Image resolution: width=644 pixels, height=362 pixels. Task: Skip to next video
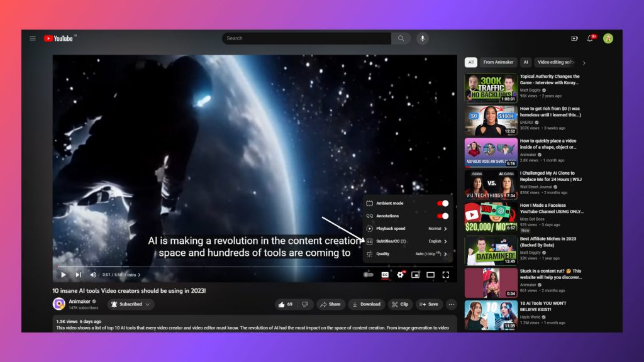[78, 275]
